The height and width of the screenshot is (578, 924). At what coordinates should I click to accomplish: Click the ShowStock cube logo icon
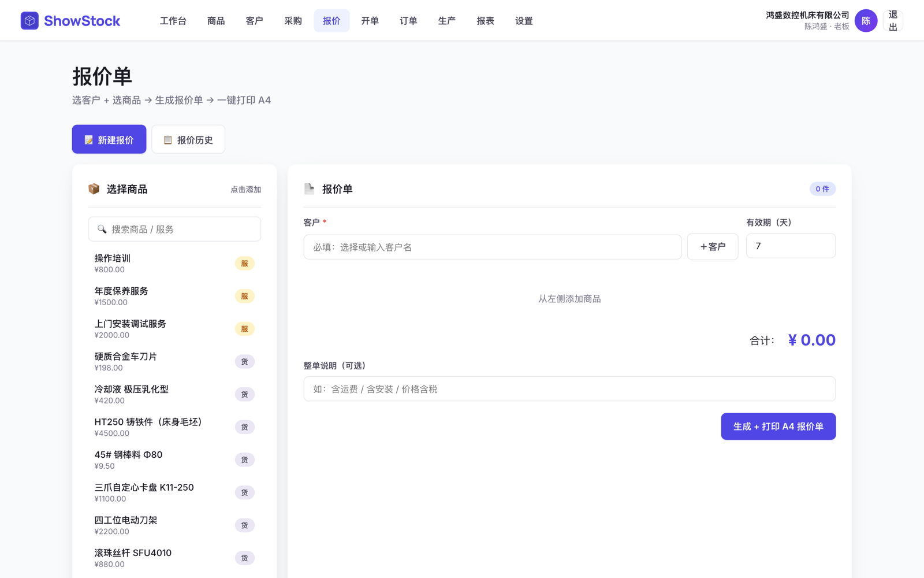point(29,21)
